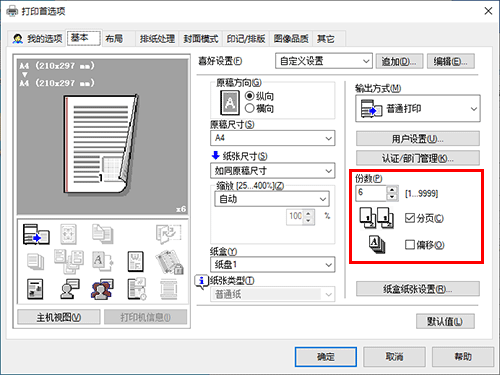500x375 pixels.
Task: Click the printer icon in the title bar
Action: 12,11
